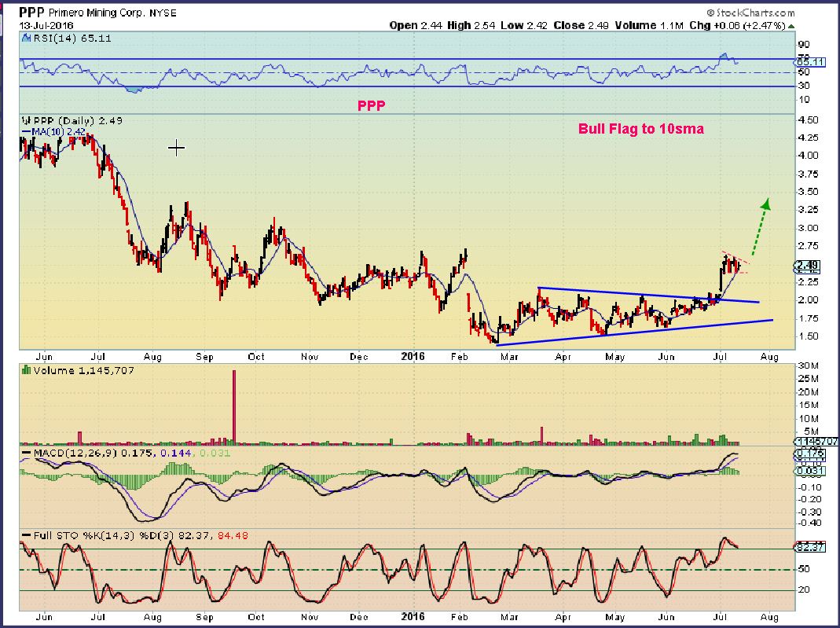The height and width of the screenshot is (628, 840).
Task: Click the Oct label on price chart date axis
Action: (256, 357)
